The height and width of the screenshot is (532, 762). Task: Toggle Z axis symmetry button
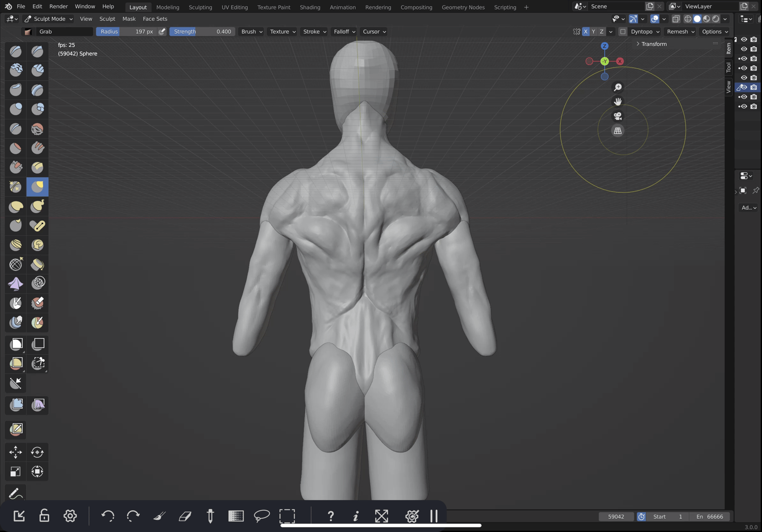601,31
